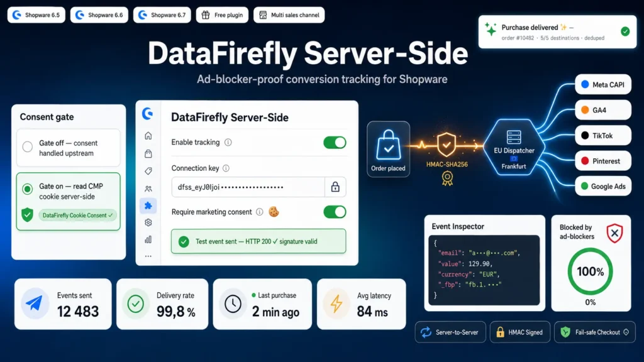
Task: Click the '99,8 %' delivery rate value
Action: pyautogui.click(x=176, y=312)
